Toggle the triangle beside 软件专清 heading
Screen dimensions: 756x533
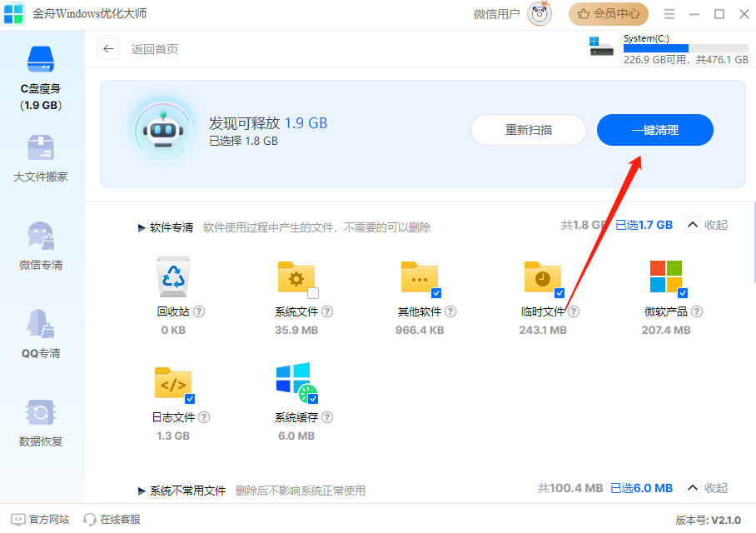pos(142,227)
